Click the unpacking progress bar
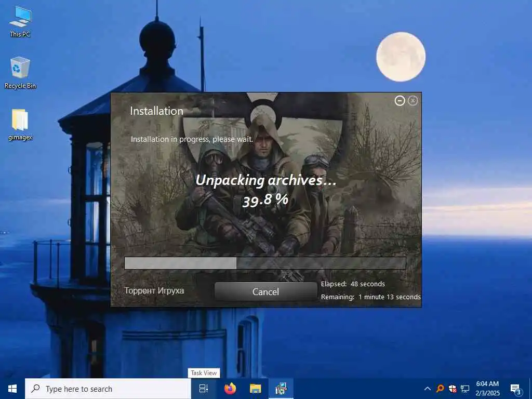The image size is (532, 399). (x=265, y=263)
